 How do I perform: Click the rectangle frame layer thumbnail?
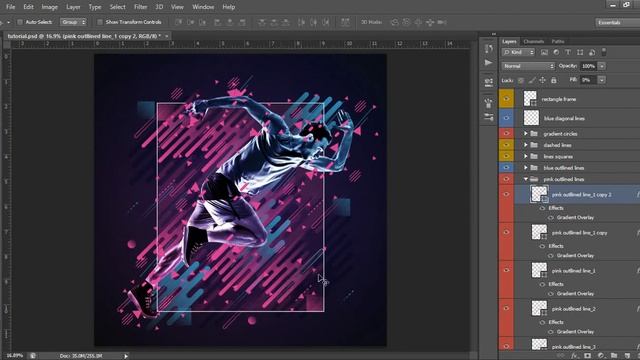coord(530,99)
